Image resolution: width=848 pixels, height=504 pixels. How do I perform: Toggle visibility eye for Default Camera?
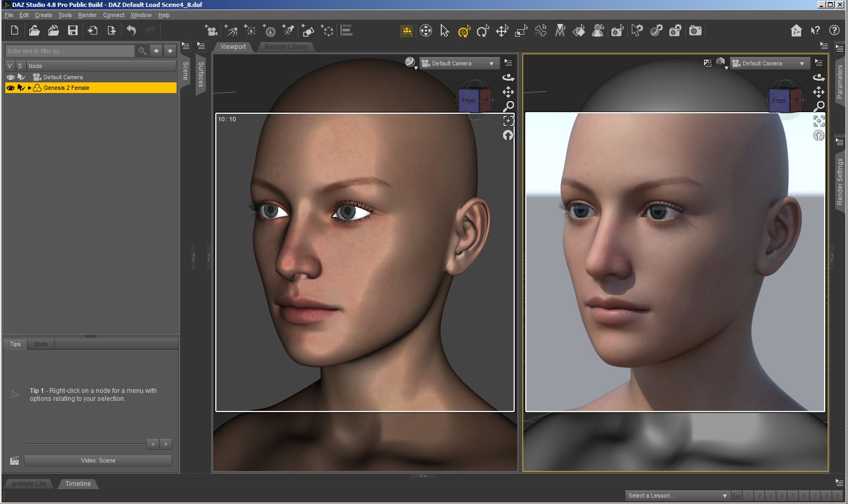pos(10,77)
